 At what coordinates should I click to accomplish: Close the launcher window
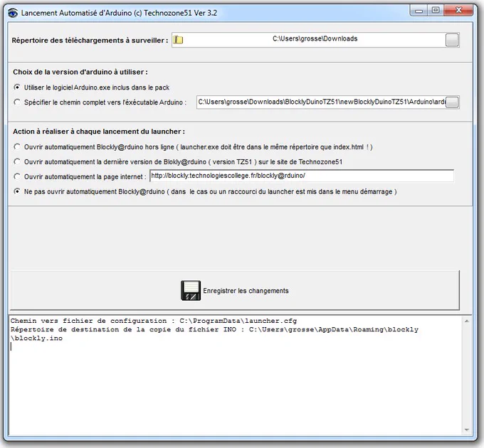[x=458, y=11]
